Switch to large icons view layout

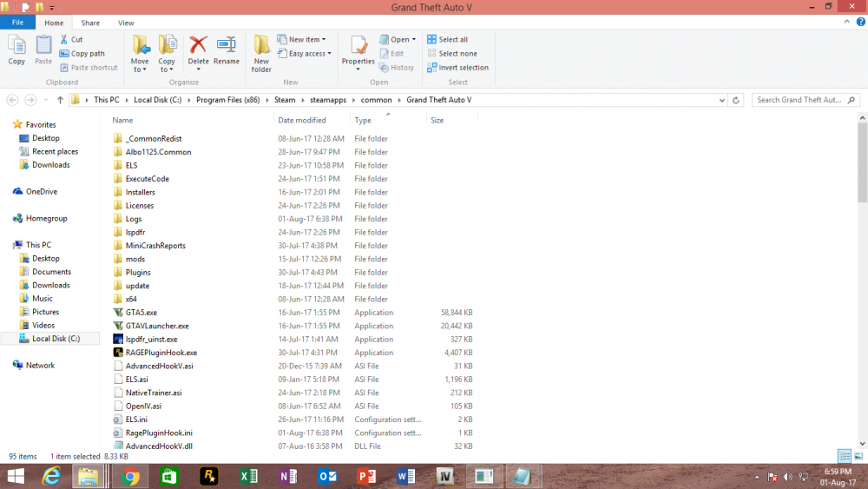(x=858, y=456)
